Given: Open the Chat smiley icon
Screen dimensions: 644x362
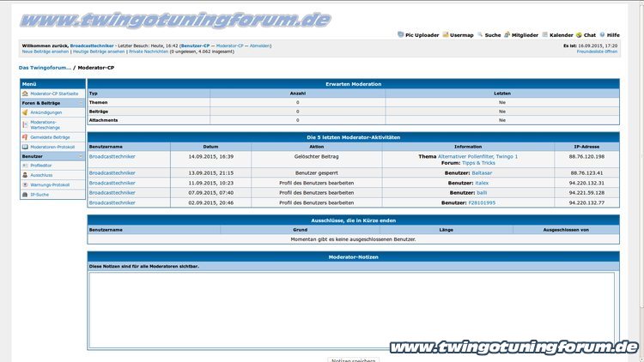Looking at the screenshot, I should click(580, 35).
